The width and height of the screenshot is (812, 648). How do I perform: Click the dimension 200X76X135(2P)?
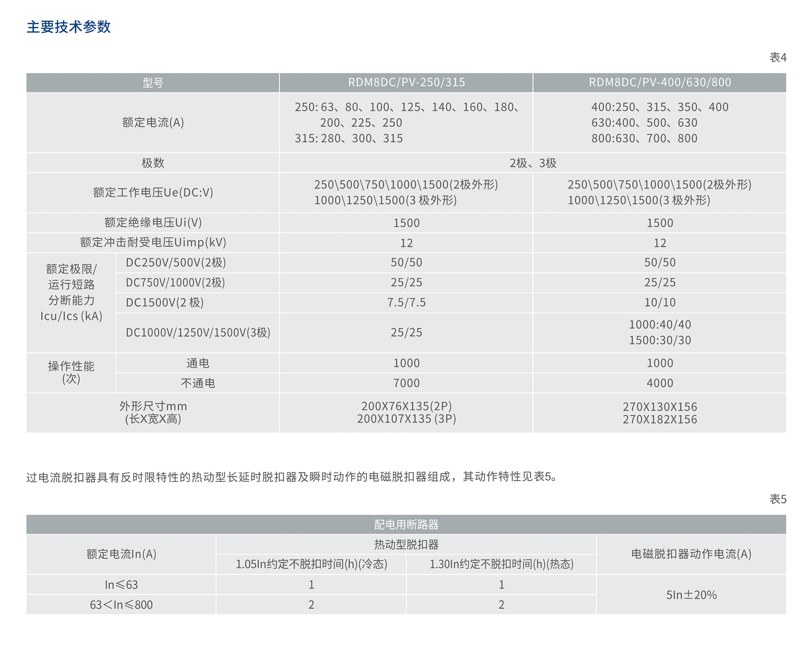[x=406, y=406]
